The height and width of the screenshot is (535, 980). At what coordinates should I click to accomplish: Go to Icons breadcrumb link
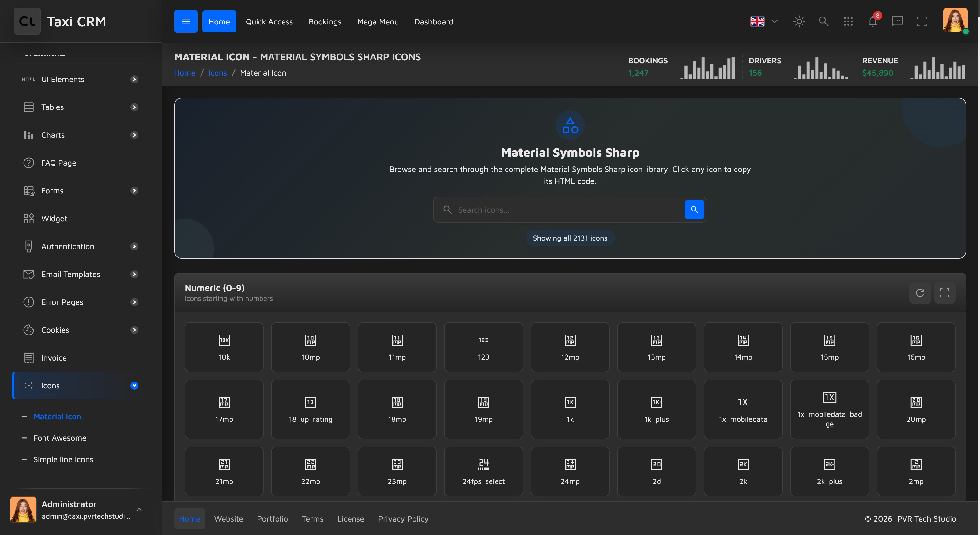(218, 73)
